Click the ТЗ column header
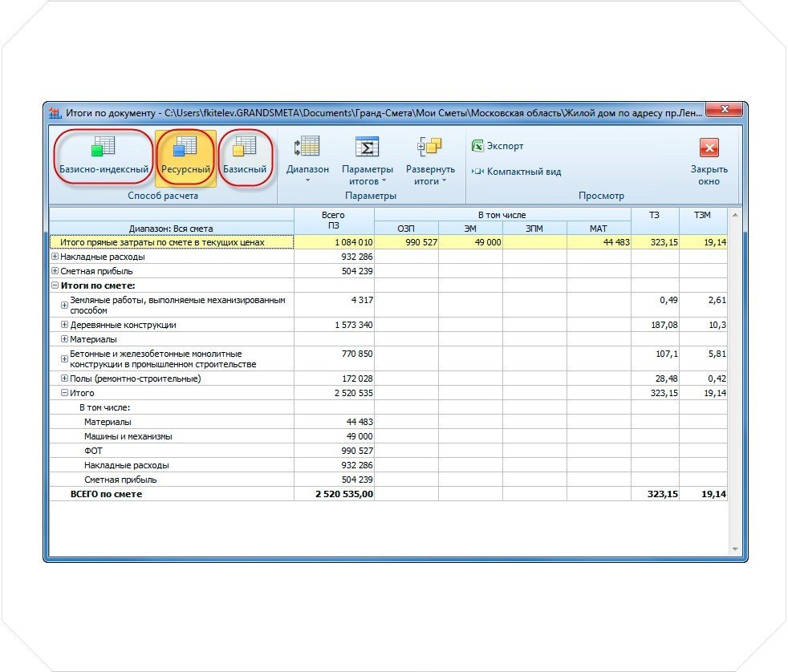Screen dimensions: 788x672 click(x=654, y=221)
